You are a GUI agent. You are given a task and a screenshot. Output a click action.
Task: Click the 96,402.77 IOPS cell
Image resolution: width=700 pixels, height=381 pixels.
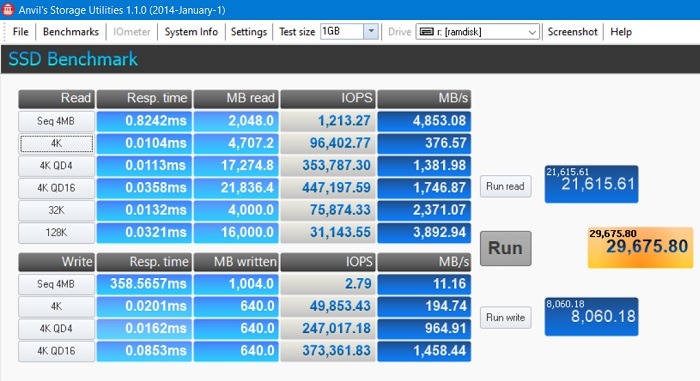tap(328, 143)
